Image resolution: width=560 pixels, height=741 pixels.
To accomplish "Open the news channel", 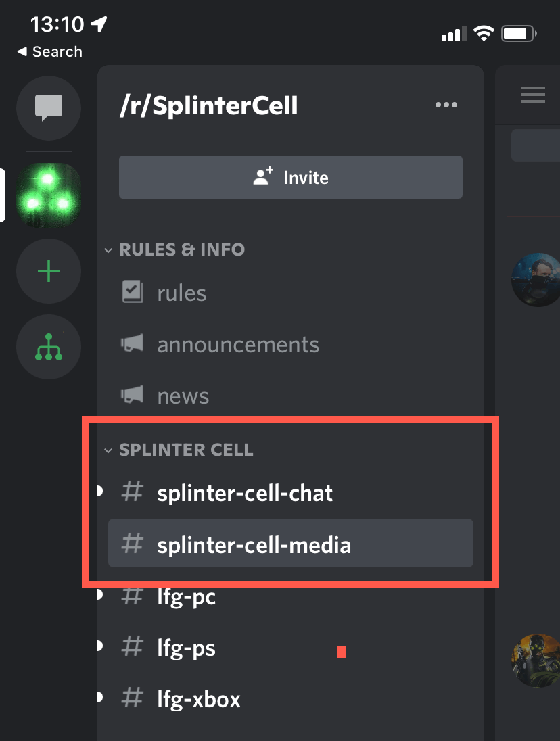I will click(183, 396).
